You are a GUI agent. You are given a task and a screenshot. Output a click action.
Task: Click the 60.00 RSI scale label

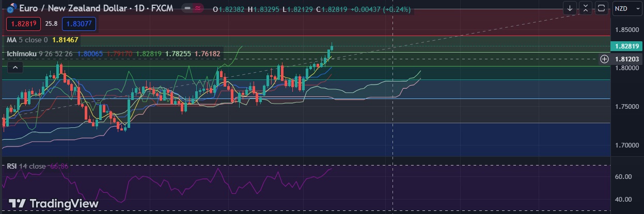pos(624,176)
